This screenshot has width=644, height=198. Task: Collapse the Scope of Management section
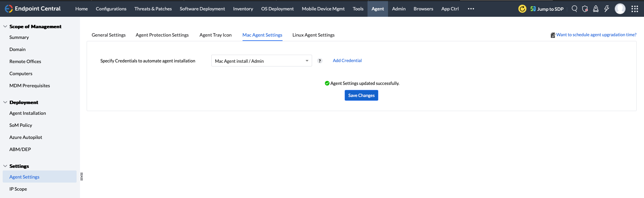pyautogui.click(x=5, y=26)
